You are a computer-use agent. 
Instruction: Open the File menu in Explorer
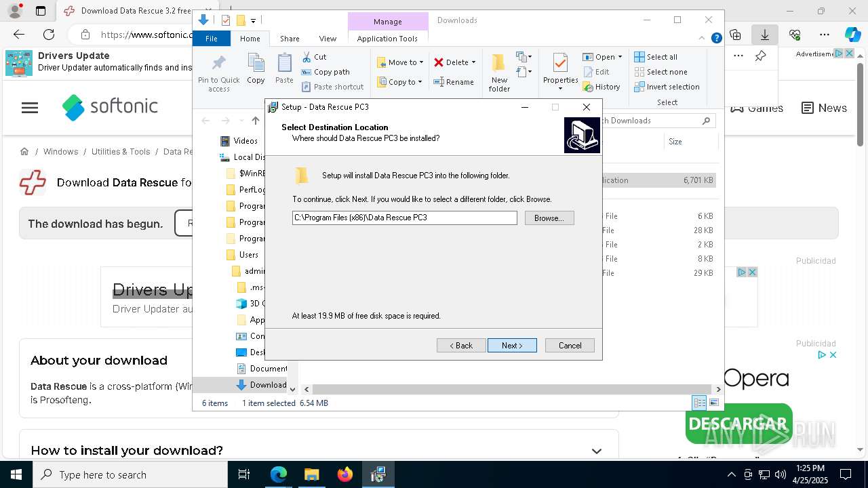point(212,39)
